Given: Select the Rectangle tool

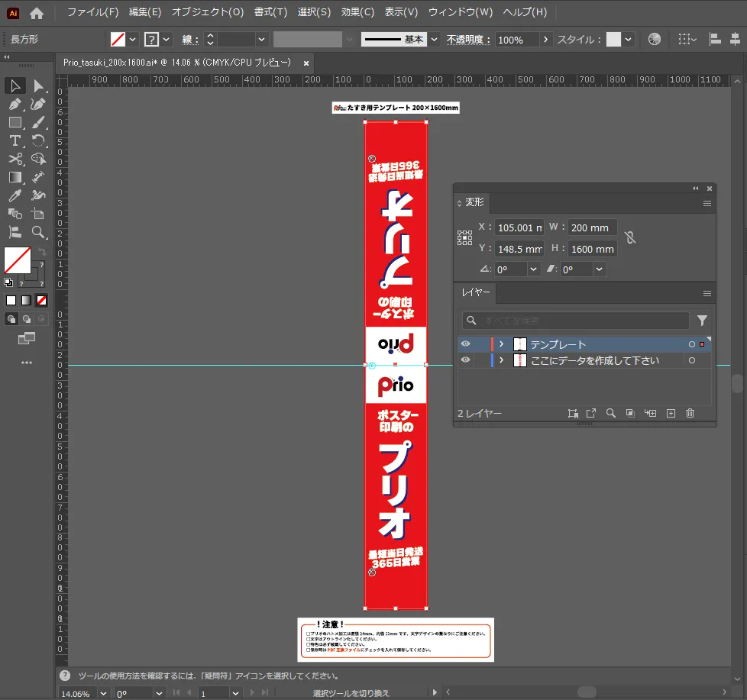Looking at the screenshot, I should pos(15,122).
